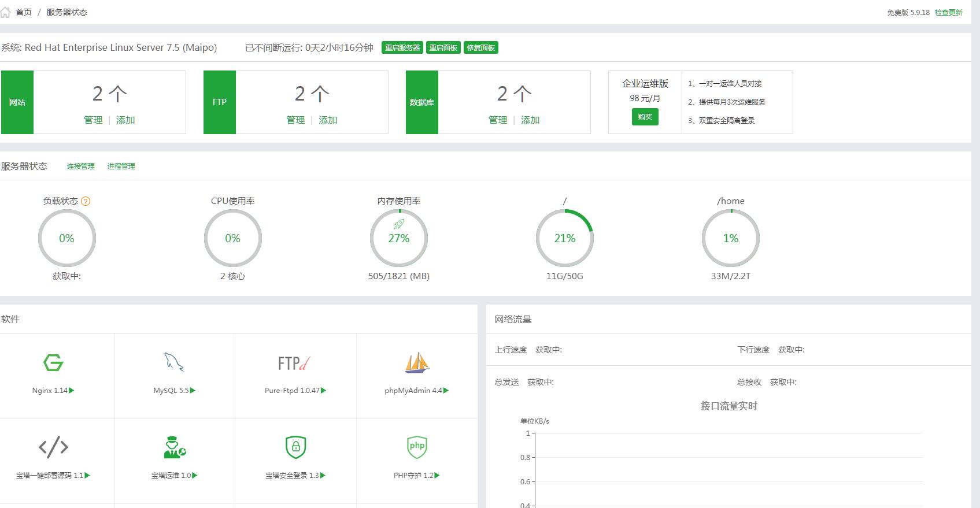980x508 pixels.
Task: Click the system Red Hat Enterprise Linux text
Action: tap(109, 48)
